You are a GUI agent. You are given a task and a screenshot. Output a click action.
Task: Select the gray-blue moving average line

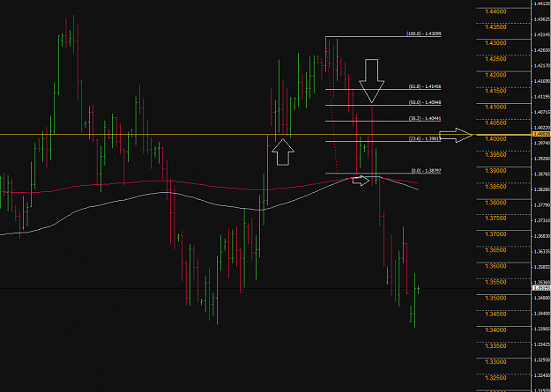click(211, 206)
